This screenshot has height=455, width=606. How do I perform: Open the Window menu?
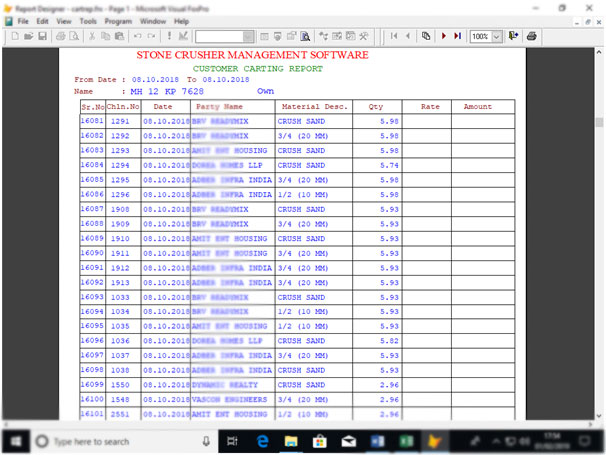(x=153, y=21)
